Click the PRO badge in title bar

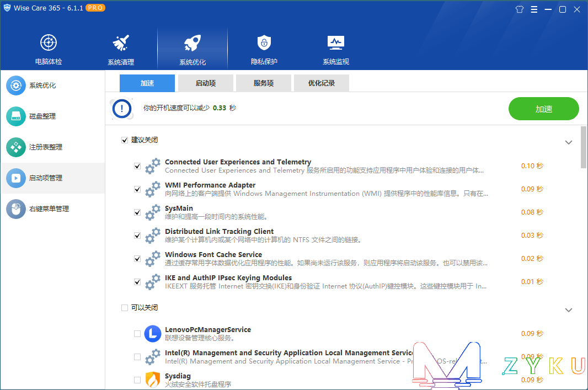click(95, 8)
